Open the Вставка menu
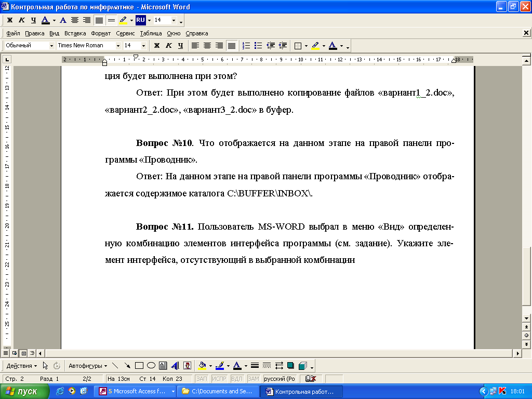 coord(75,33)
